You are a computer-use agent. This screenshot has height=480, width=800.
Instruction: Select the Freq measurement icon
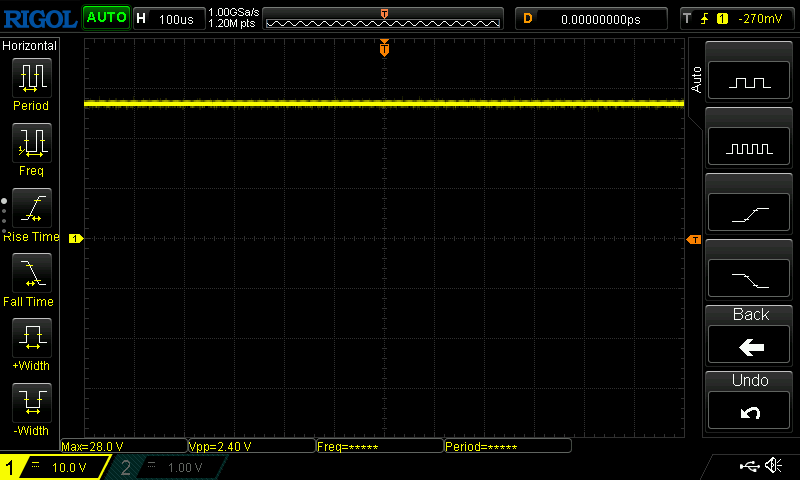[x=32, y=143]
